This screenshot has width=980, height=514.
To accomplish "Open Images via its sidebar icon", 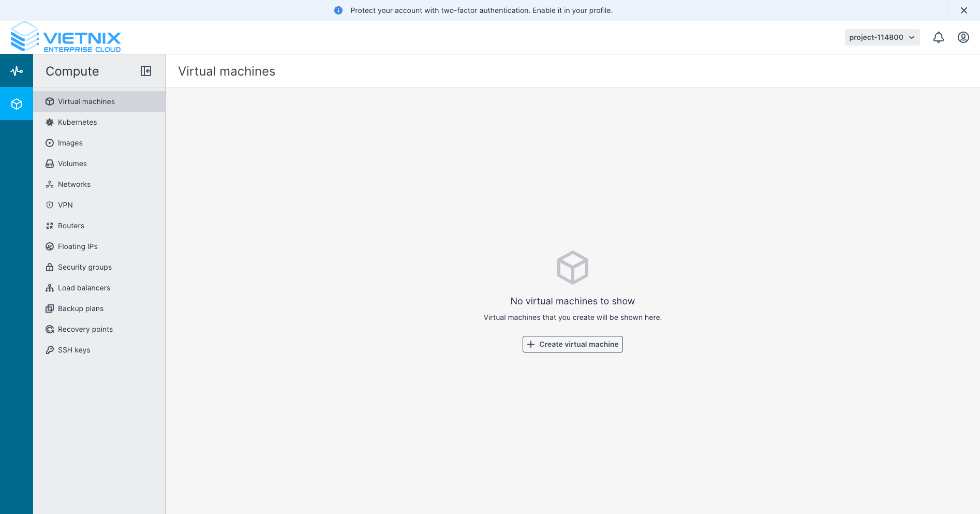I will click(50, 143).
